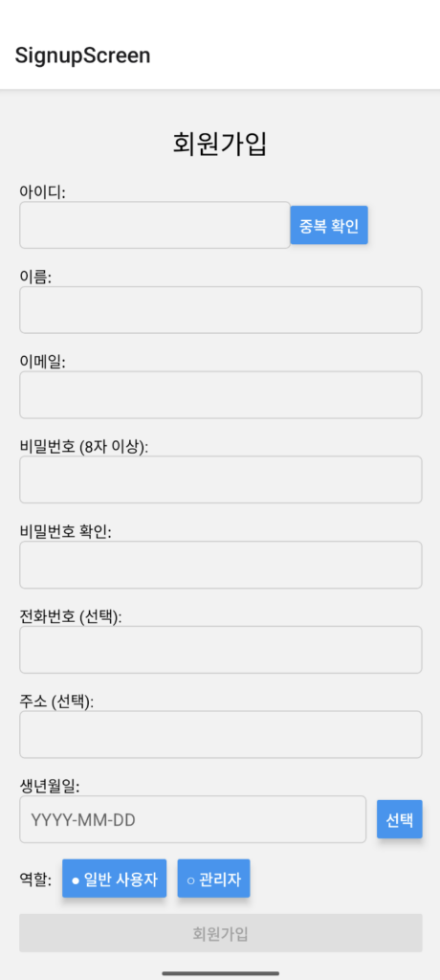440x980 pixels.
Task: Tap the SignupScreen header title
Action: (x=82, y=56)
